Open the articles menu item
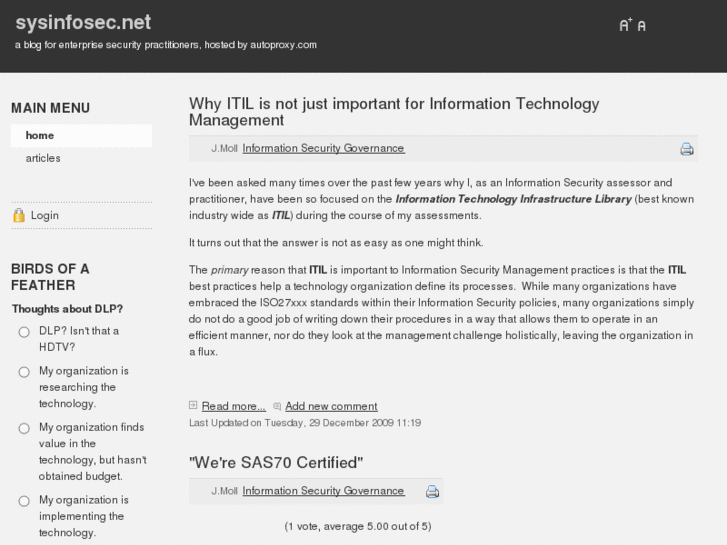The image size is (727, 545). 43,158
